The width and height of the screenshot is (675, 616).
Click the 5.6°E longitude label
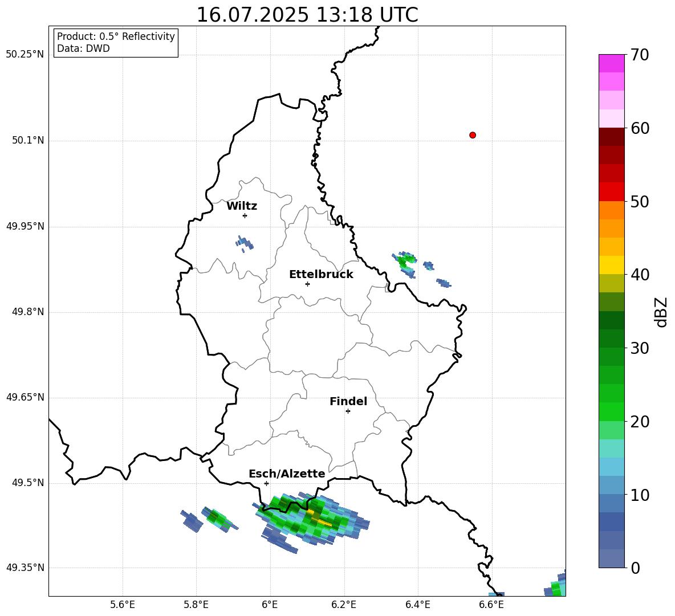pos(123,605)
